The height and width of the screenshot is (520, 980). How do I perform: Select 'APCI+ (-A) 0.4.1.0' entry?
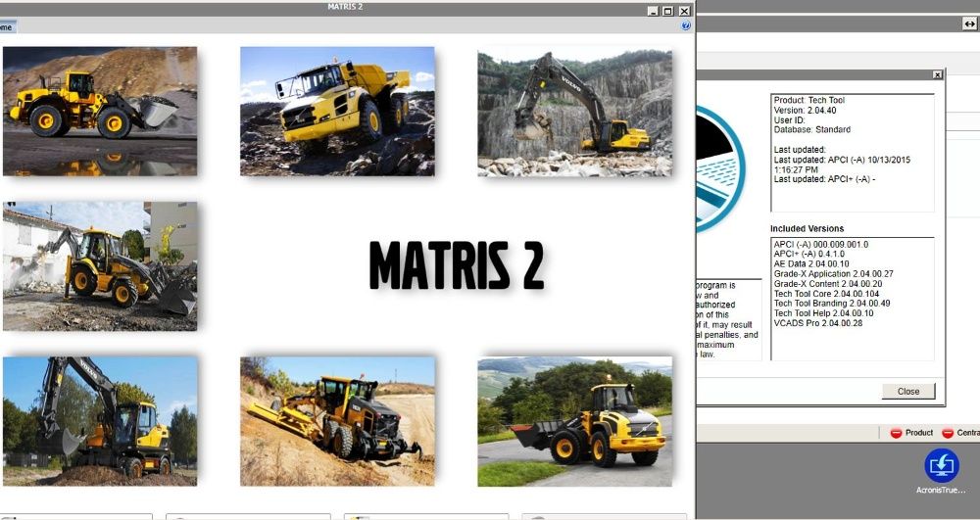tap(808, 254)
